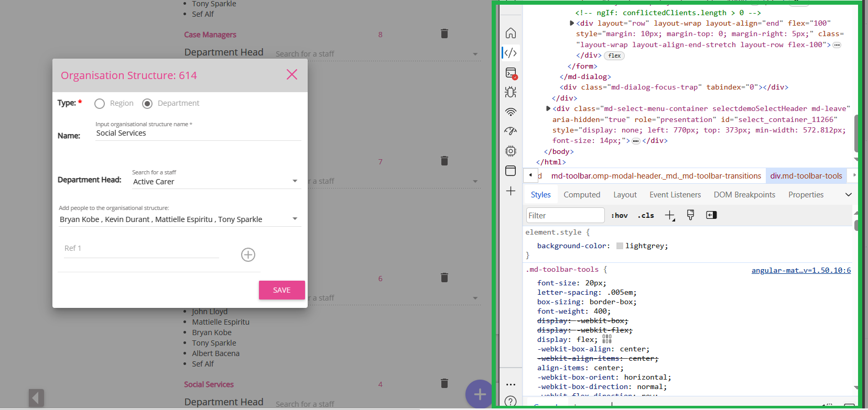Open the Sources bug icon

coord(511,92)
